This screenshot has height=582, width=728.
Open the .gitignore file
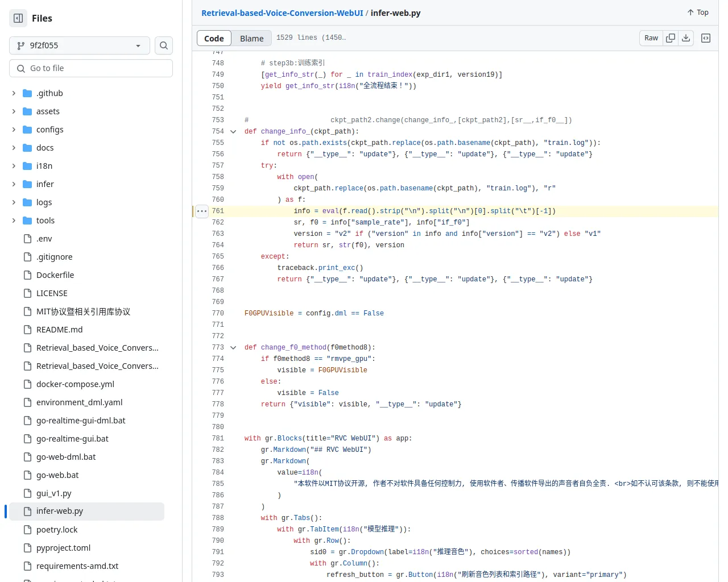pyautogui.click(x=55, y=257)
